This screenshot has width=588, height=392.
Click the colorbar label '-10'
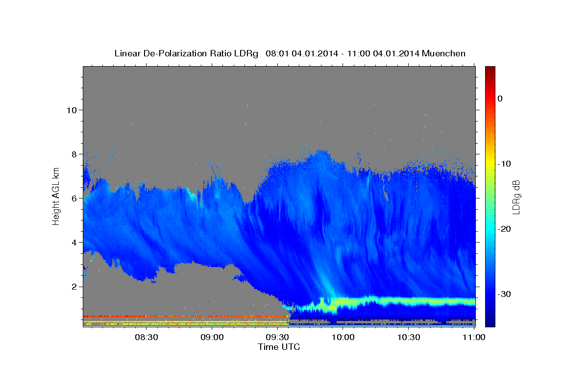504,164
